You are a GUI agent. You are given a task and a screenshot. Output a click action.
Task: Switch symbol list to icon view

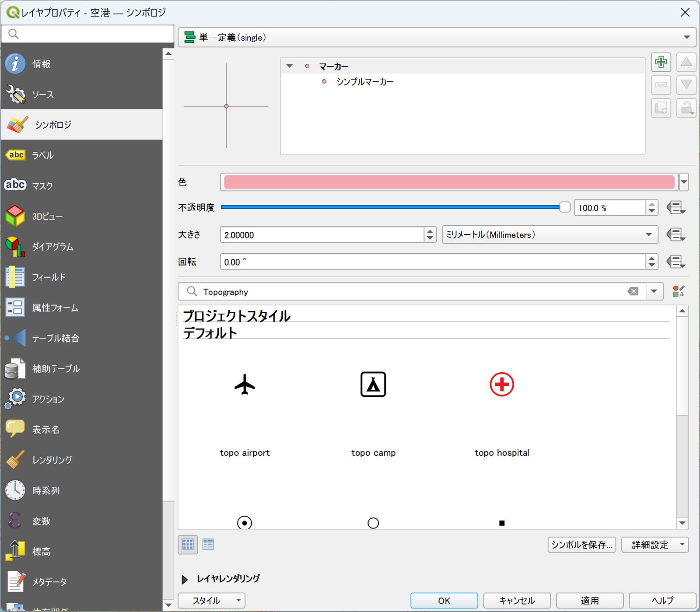tap(188, 545)
